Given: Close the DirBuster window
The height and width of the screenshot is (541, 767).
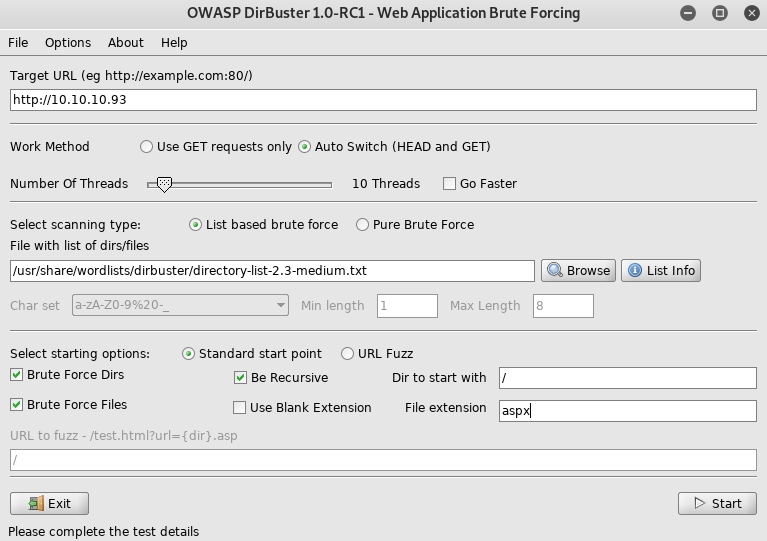Looking at the screenshot, I should coord(751,13).
